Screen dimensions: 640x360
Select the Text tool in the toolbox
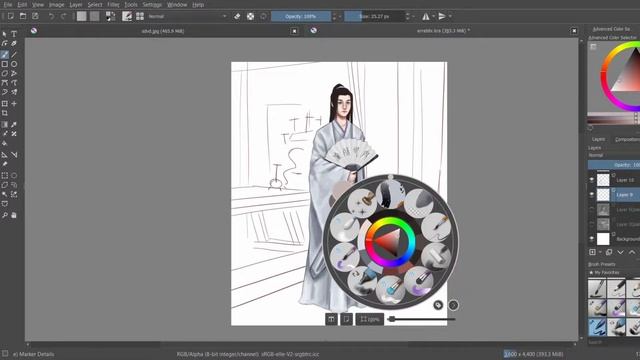14,34
